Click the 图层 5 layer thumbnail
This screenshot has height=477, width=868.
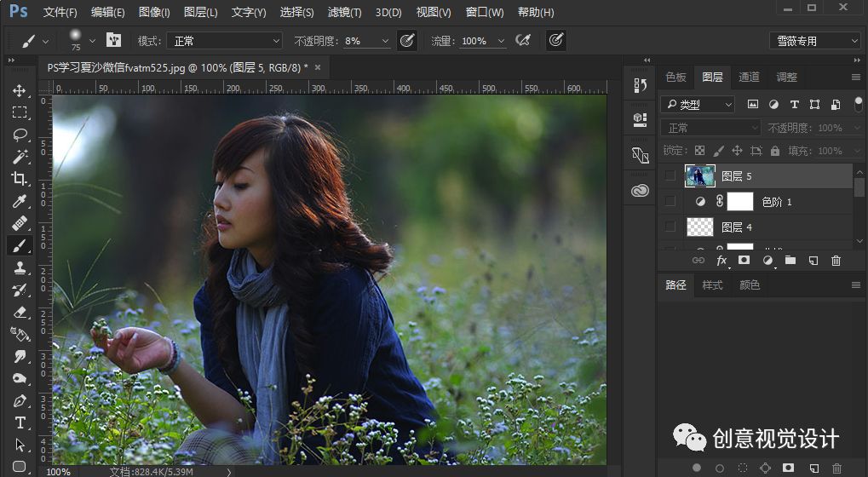coord(699,176)
